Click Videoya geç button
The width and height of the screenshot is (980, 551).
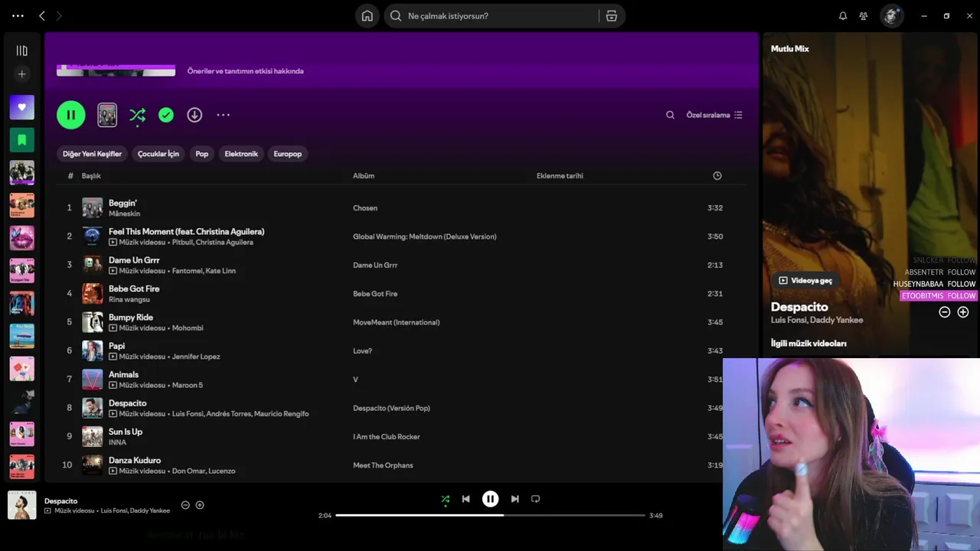805,281
